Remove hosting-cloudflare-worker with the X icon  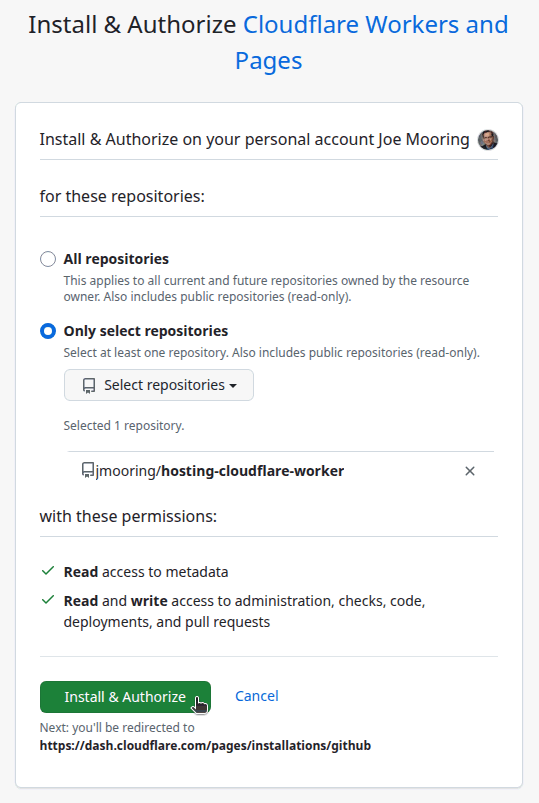pos(470,471)
